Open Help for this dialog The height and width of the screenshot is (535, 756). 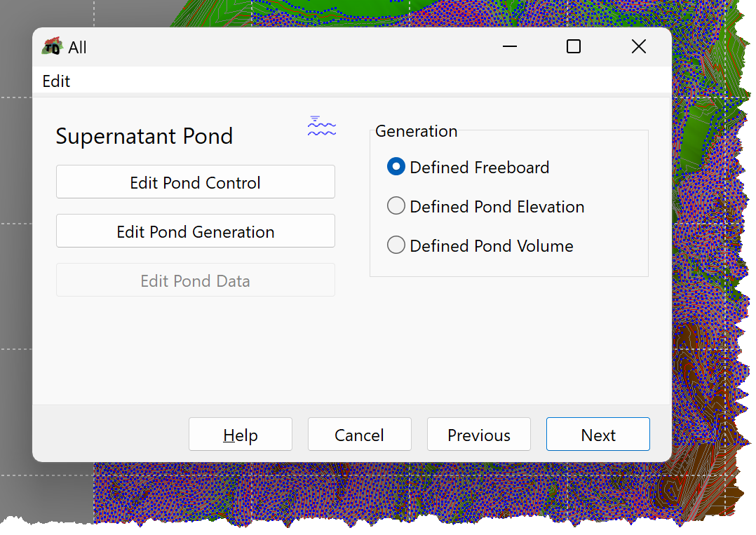pos(240,435)
